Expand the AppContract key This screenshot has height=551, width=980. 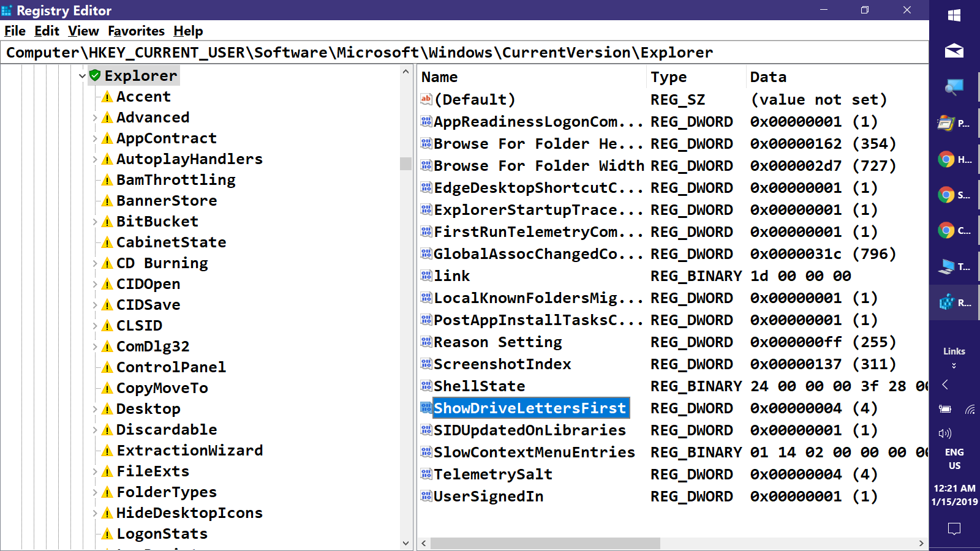[x=95, y=138]
